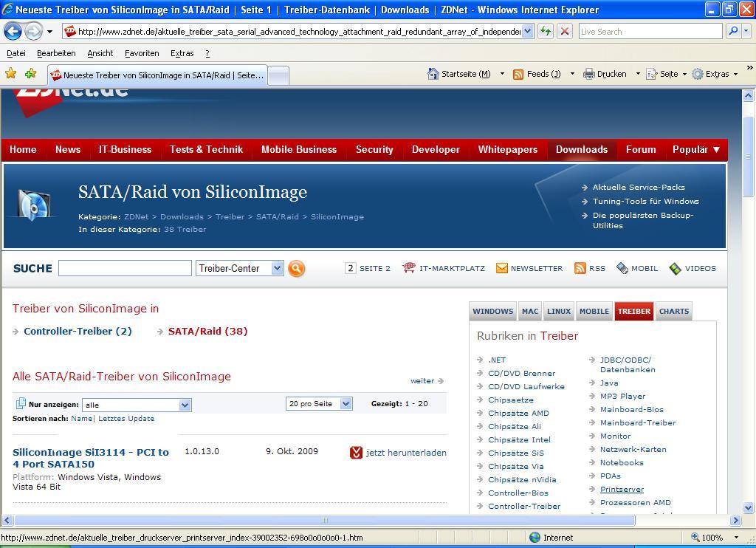Open 'Tuning-Tools für Windows' link
756x548 pixels.
(x=645, y=201)
